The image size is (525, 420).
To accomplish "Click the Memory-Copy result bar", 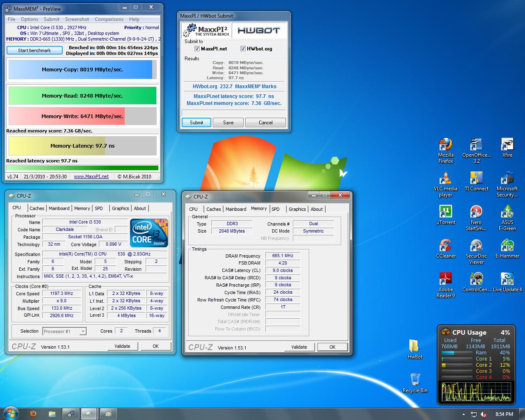I will point(82,70).
